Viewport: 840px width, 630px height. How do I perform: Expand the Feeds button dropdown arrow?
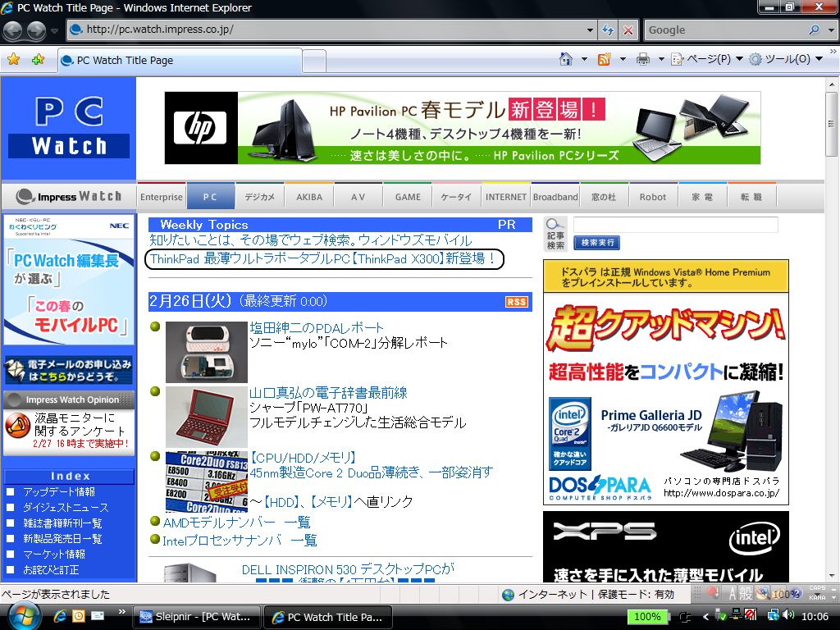point(623,59)
